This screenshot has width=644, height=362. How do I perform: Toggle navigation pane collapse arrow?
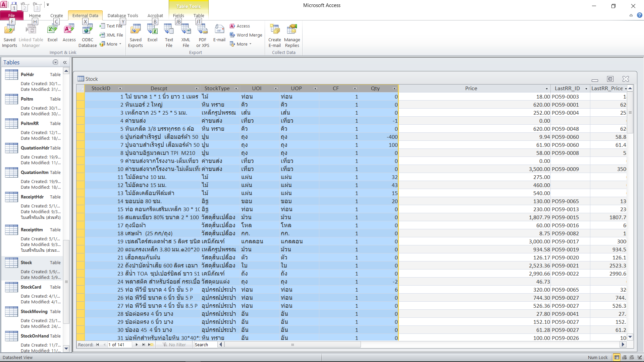tap(65, 62)
